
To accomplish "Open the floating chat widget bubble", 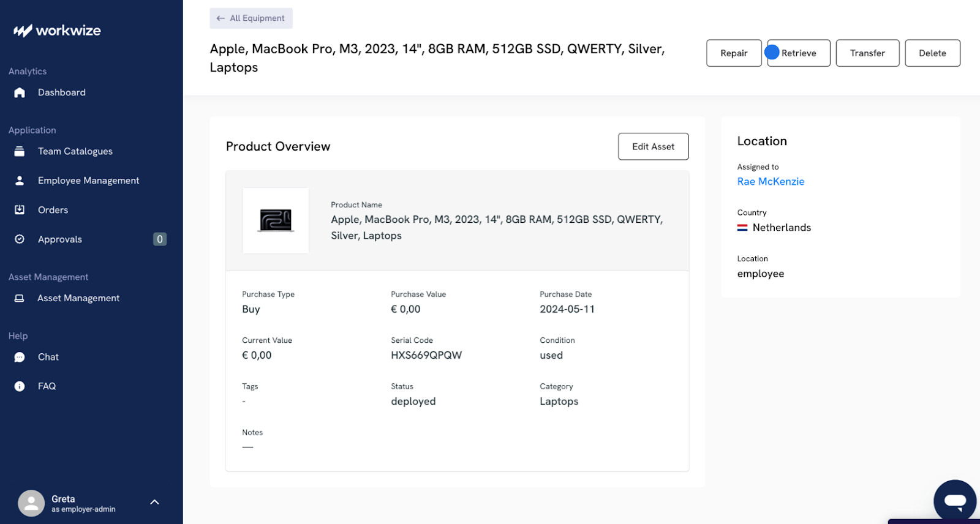I will click(x=954, y=501).
